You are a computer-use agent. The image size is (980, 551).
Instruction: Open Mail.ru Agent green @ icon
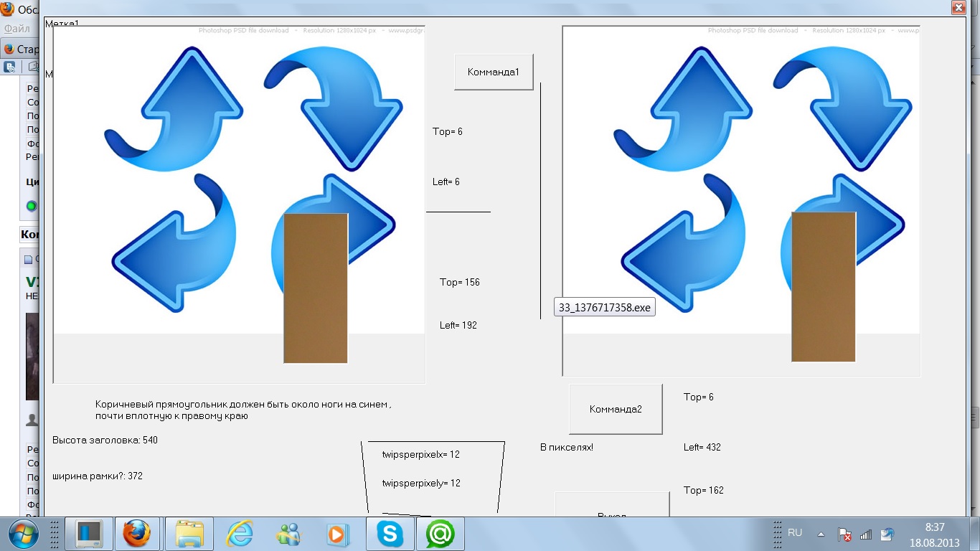click(440, 534)
